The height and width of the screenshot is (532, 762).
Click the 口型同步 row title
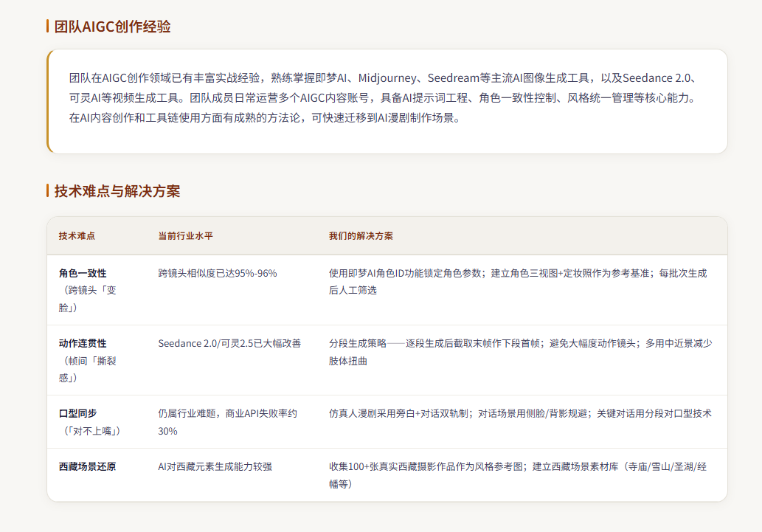[77, 413]
